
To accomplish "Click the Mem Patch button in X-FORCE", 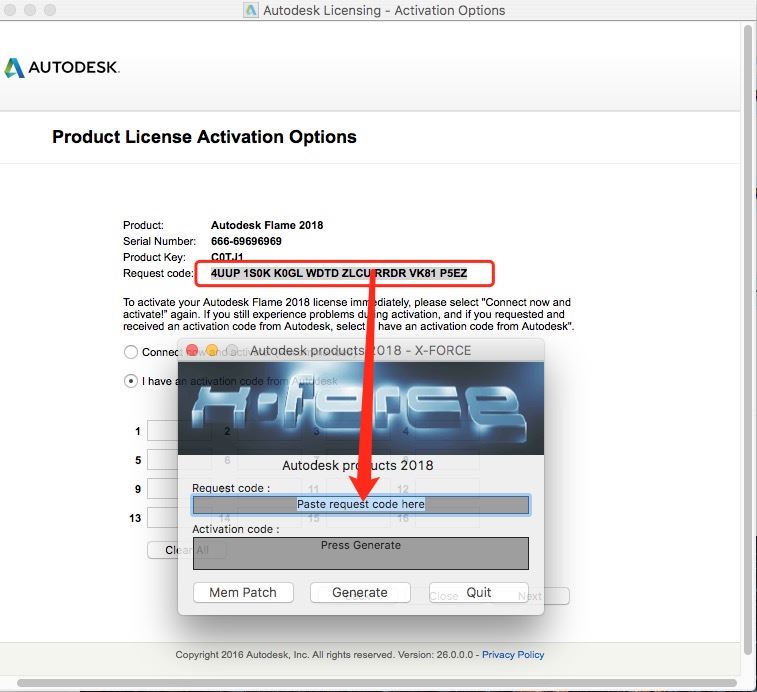I will 243,593.
